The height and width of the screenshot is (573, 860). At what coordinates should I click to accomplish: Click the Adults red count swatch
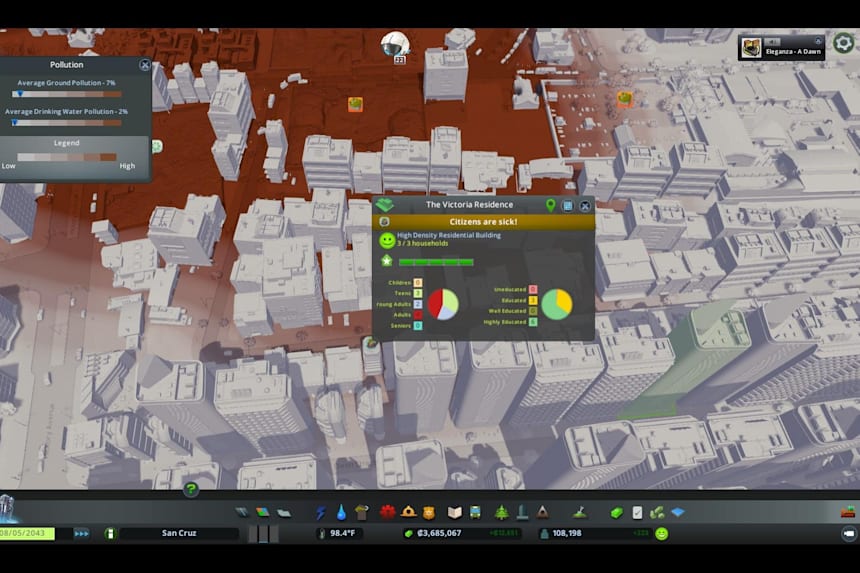(x=418, y=315)
